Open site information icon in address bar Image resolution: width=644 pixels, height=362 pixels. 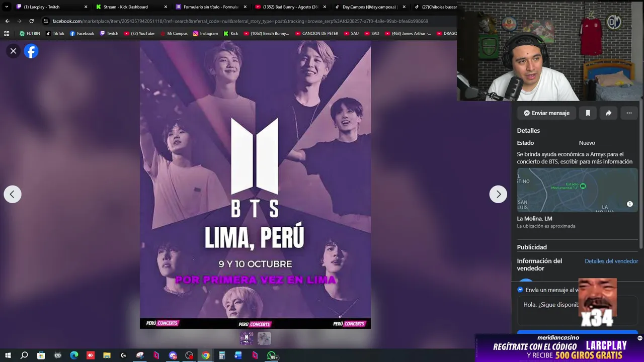coord(46,21)
